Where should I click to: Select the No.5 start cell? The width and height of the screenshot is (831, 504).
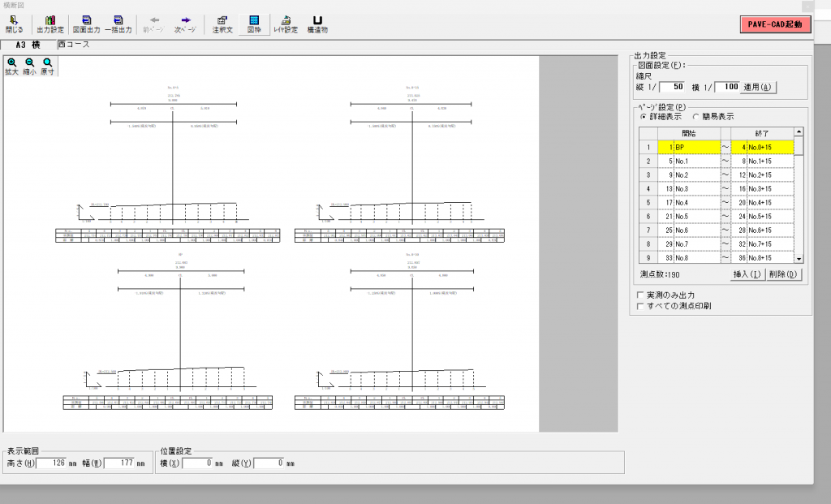click(x=689, y=216)
